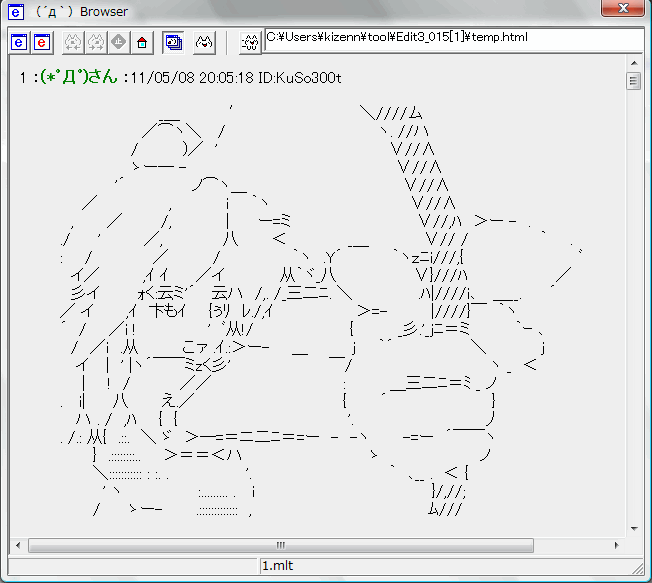652x583 pixels.
Task: Click the stop sign icon
Action: 119,42
